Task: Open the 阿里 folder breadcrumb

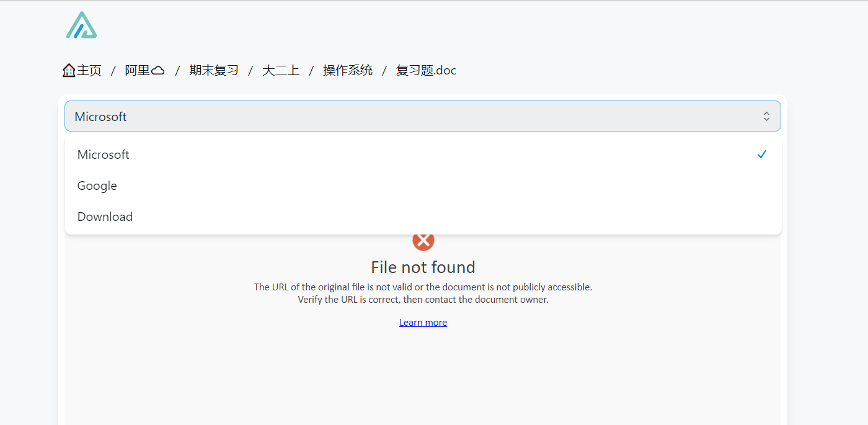Action: pos(144,71)
